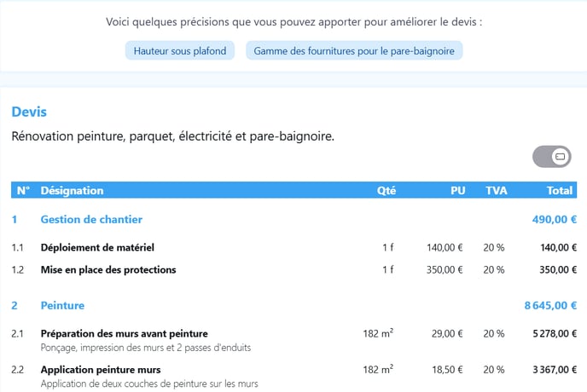587x392 pixels.
Task: Toggle the compact view switch
Action: click(x=551, y=157)
